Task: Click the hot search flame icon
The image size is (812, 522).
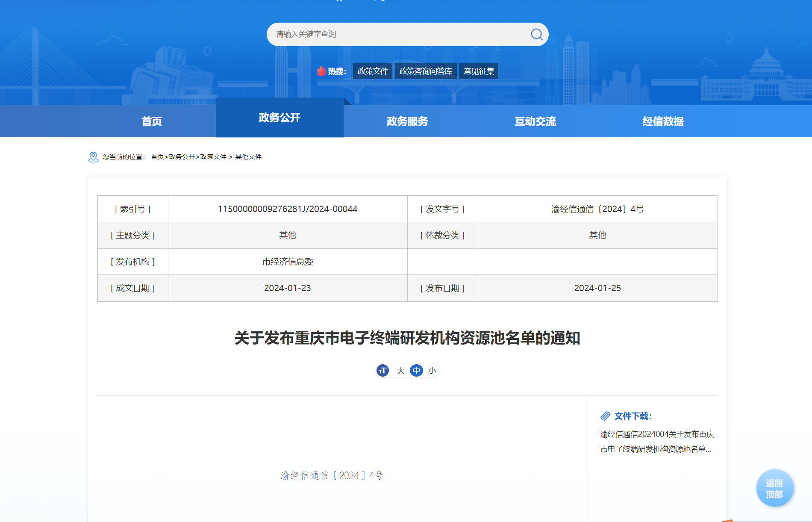Action: (321, 71)
